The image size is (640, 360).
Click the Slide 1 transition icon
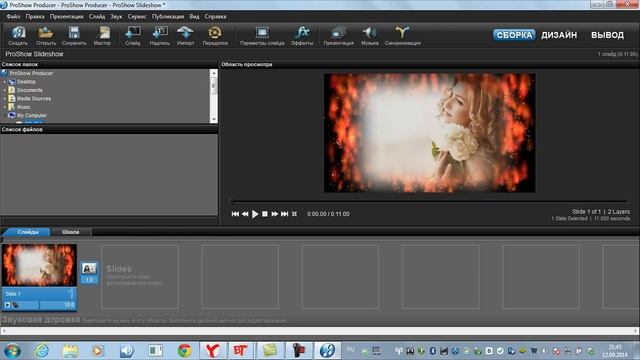pyautogui.click(x=89, y=269)
